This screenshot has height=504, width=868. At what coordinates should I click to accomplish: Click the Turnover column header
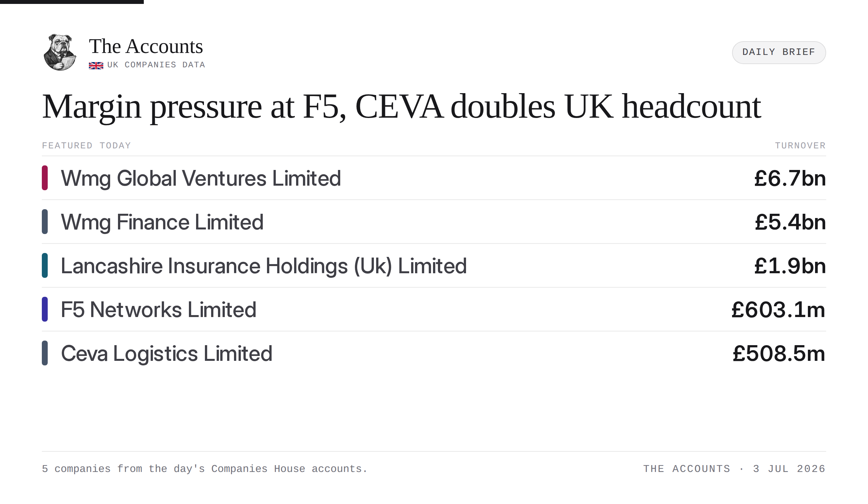(x=800, y=146)
